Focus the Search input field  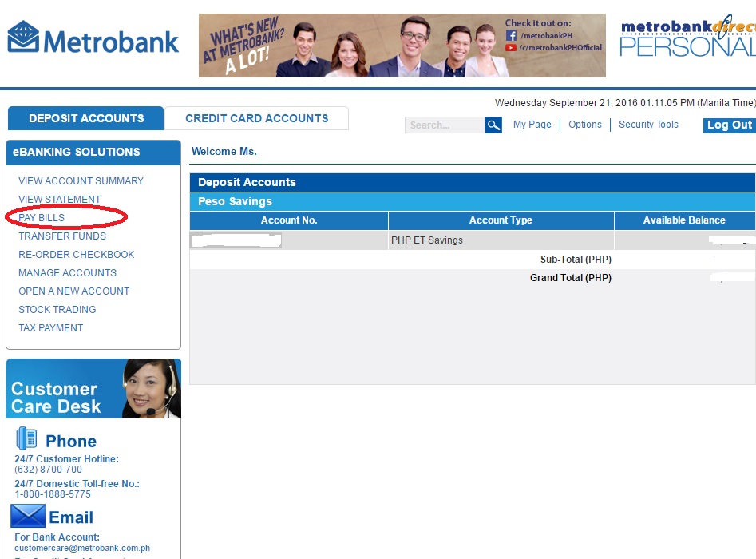[x=445, y=125]
